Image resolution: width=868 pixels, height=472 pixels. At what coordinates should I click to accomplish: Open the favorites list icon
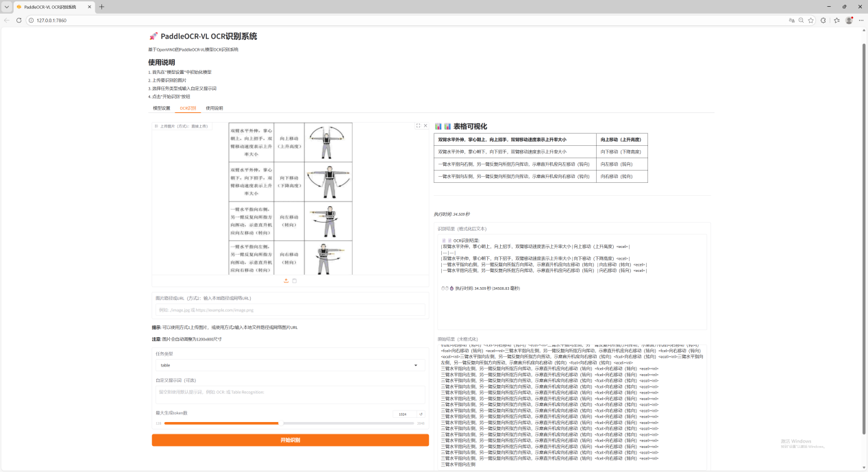coord(836,21)
